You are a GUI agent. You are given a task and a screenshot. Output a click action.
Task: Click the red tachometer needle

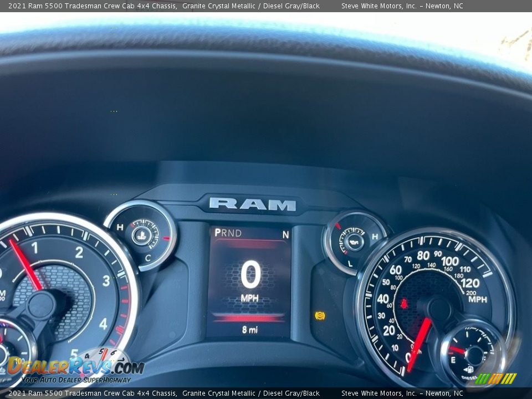pyautogui.click(x=25, y=264)
